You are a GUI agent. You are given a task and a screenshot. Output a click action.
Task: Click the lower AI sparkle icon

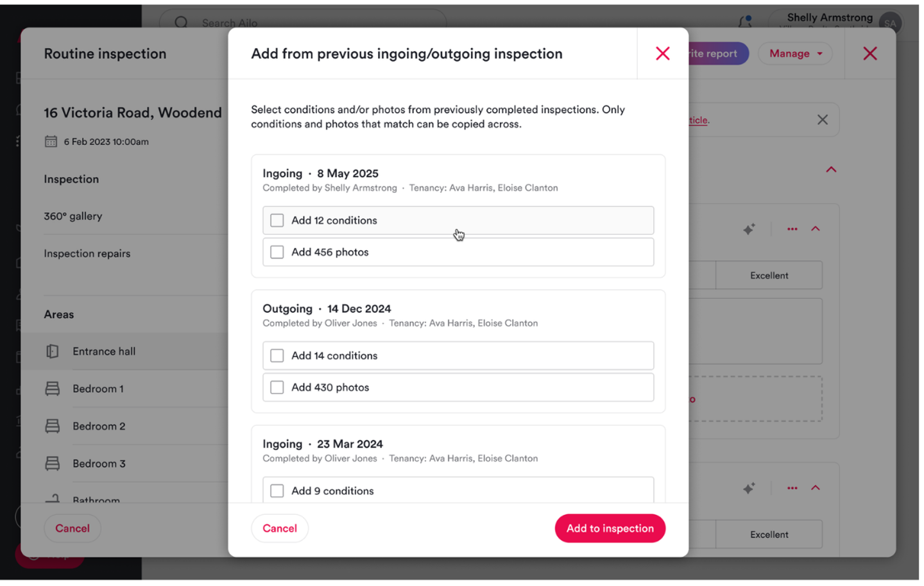(x=749, y=488)
